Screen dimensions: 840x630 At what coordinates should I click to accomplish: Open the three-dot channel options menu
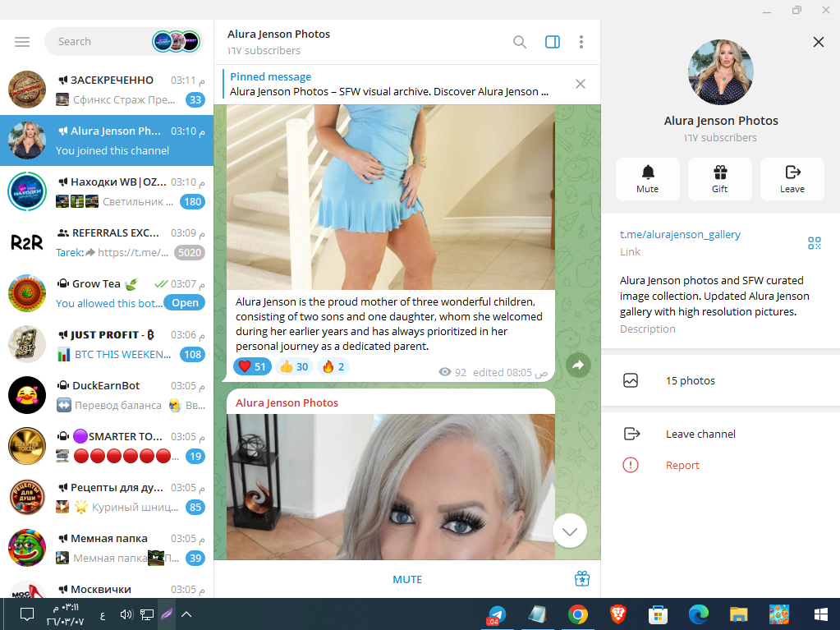click(x=581, y=42)
